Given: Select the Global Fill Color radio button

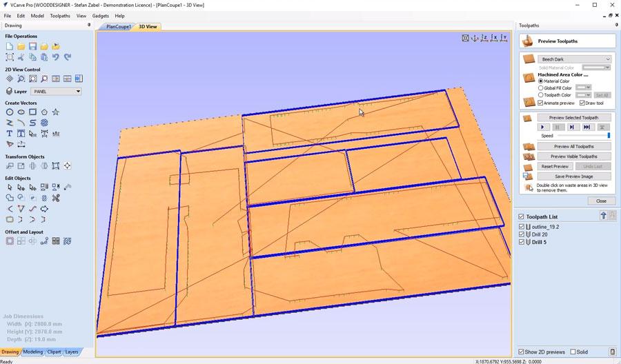Looking at the screenshot, I should coord(540,88).
